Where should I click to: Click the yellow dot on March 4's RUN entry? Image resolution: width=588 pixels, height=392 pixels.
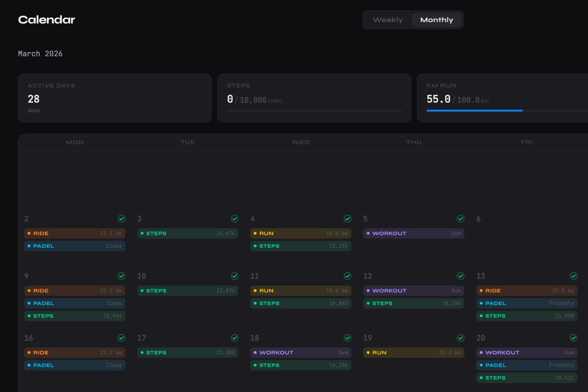255,233
